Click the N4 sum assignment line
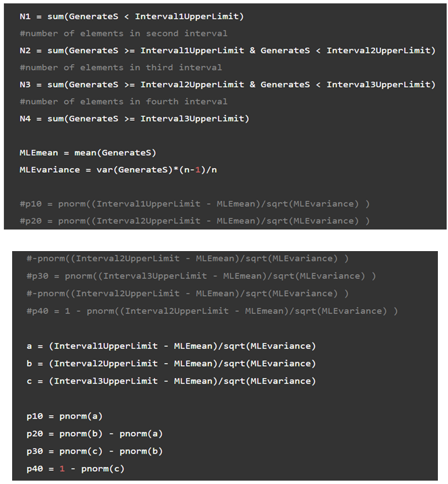Image resolution: width=448 pixels, height=484 pixels. click(x=134, y=119)
